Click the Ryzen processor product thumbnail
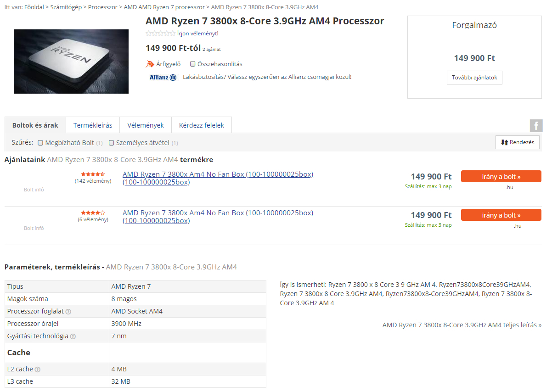The height and width of the screenshot is (392, 552). (71, 62)
